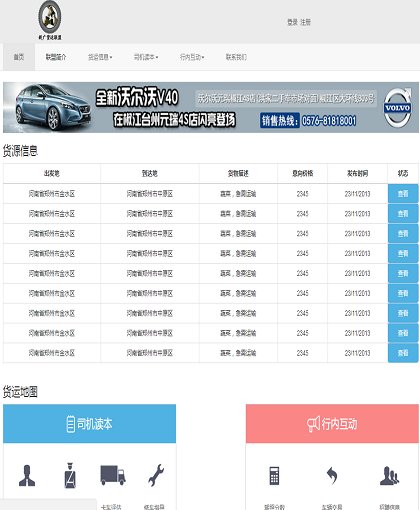Click the megaphone icon beside 行内互动
420x510 pixels.
[313, 424]
